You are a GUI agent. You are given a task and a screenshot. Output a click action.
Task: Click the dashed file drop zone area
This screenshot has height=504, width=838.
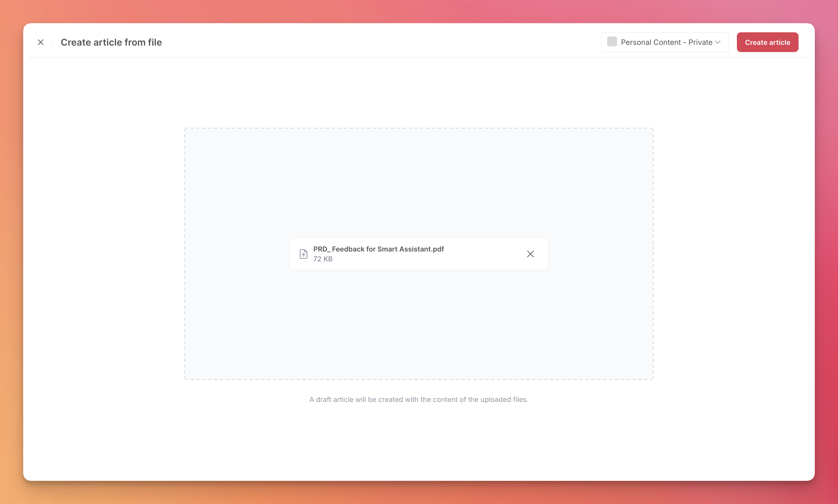pyautogui.click(x=419, y=254)
